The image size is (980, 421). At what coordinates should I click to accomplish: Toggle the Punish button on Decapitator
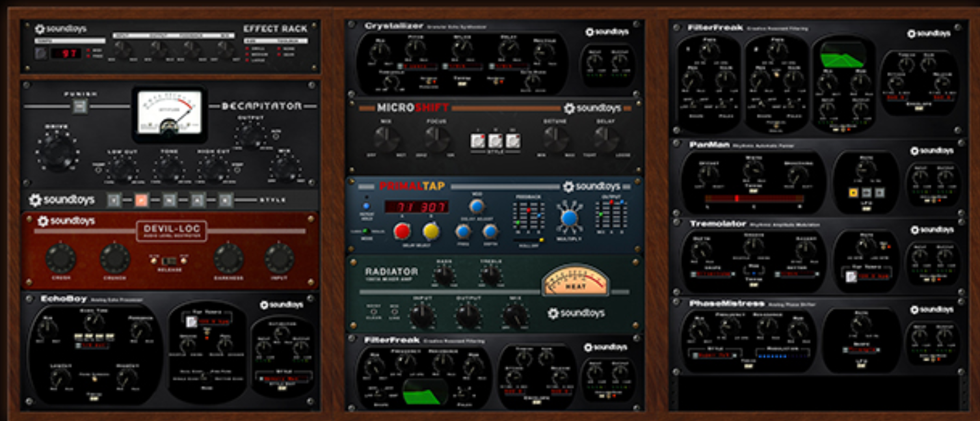(x=80, y=106)
